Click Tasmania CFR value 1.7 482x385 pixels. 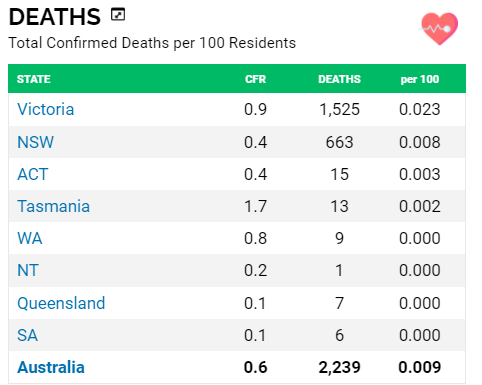[255, 206]
